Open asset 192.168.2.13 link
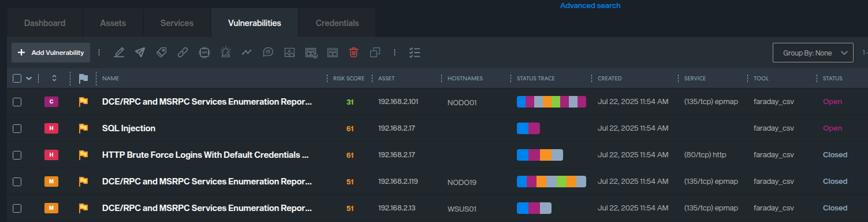 pyautogui.click(x=396, y=208)
